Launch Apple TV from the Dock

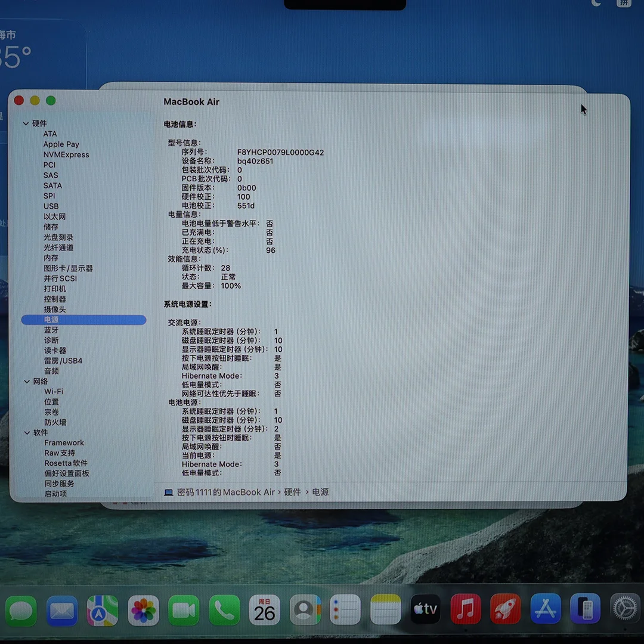[425, 609]
